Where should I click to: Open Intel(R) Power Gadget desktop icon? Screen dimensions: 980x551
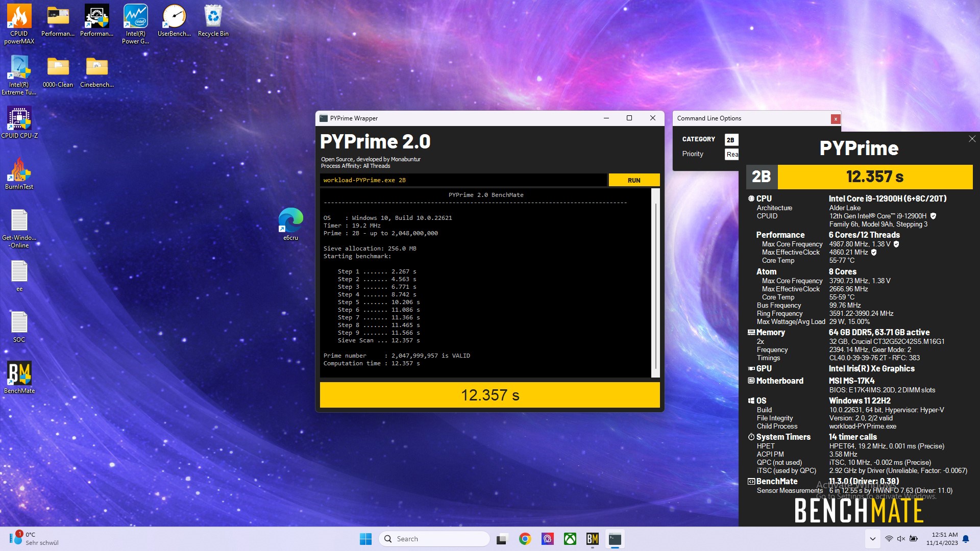[136, 23]
